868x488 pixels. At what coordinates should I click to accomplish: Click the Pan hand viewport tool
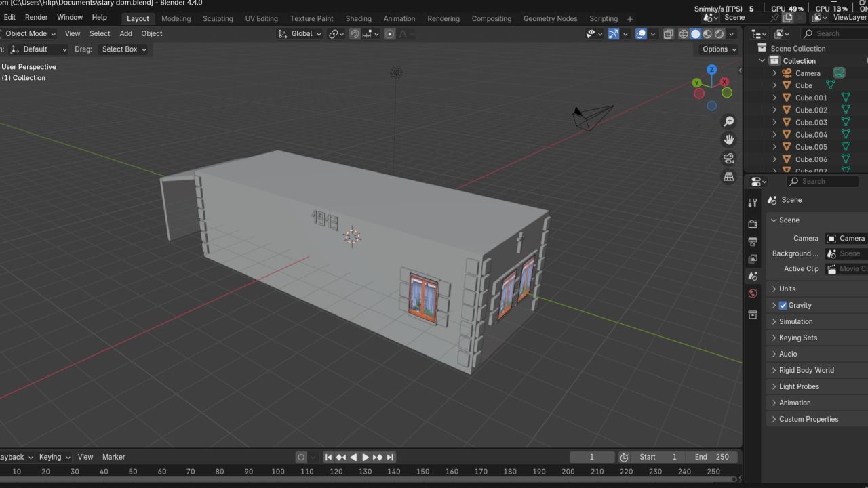[x=729, y=140]
